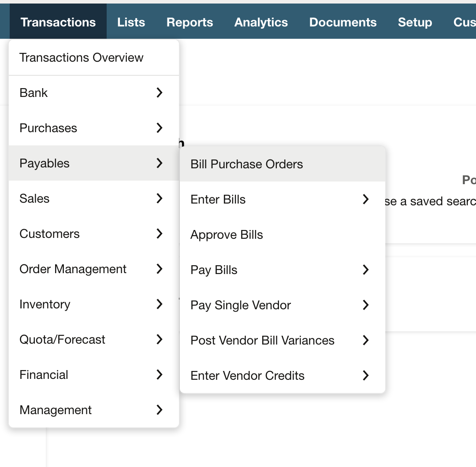Expand the Purchases row chevron arrow
The image size is (476, 467).
point(160,128)
